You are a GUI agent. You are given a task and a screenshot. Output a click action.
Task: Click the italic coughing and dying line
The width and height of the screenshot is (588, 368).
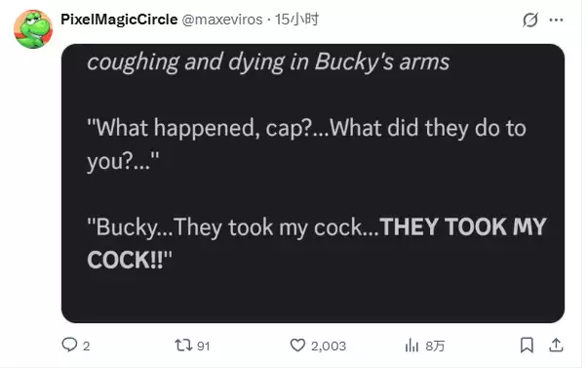click(268, 62)
